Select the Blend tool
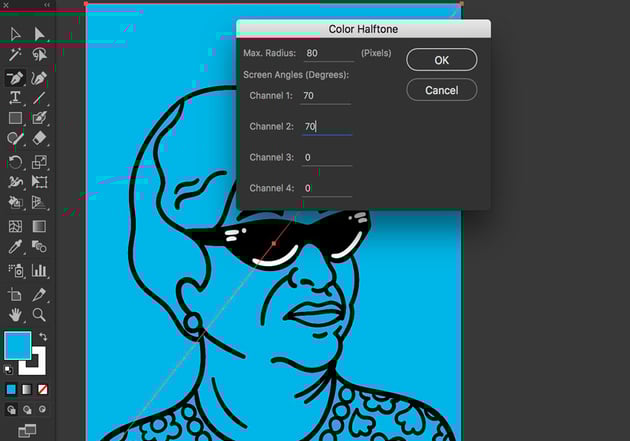This screenshot has height=441, width=630. 39,247
